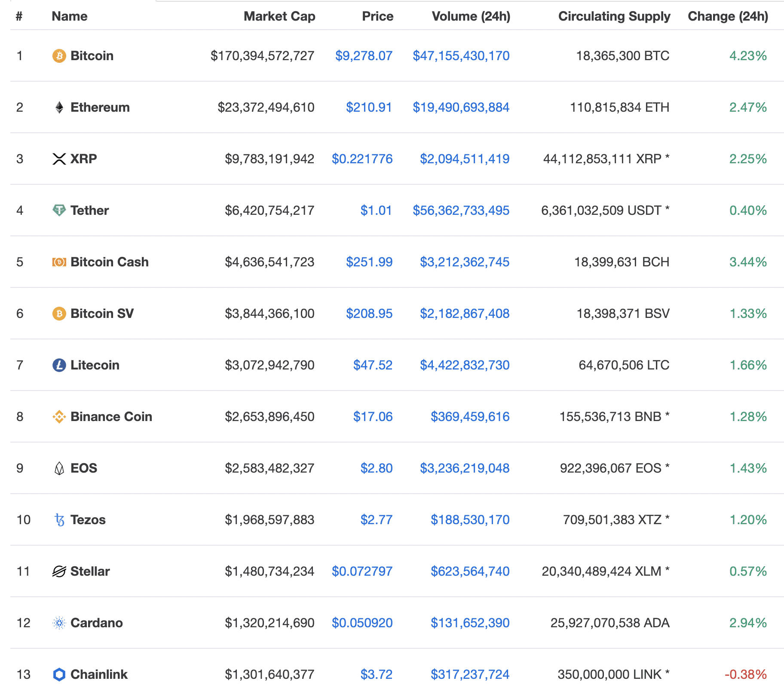Click the Cardano logo icon
The height and width of the screenshot is (696, 784).
point(59,623)
